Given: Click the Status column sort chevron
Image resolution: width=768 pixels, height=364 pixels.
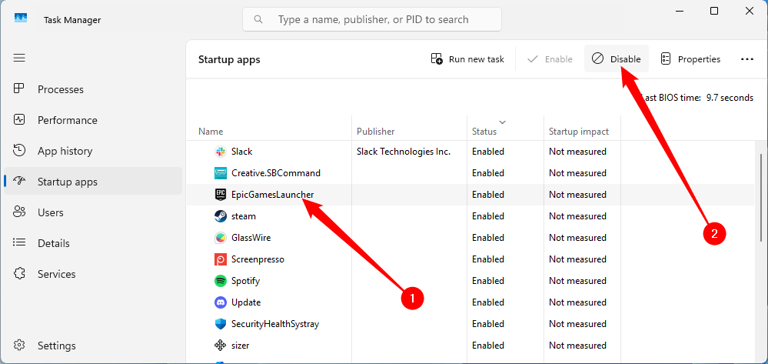Looking at the screenshot, I should pos(503,122).
